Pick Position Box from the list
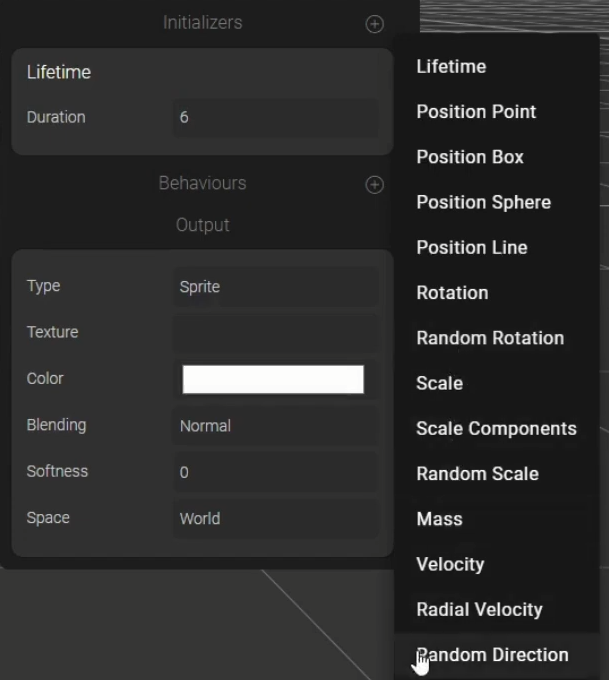609x680 pixels. [x=470, y=157]
